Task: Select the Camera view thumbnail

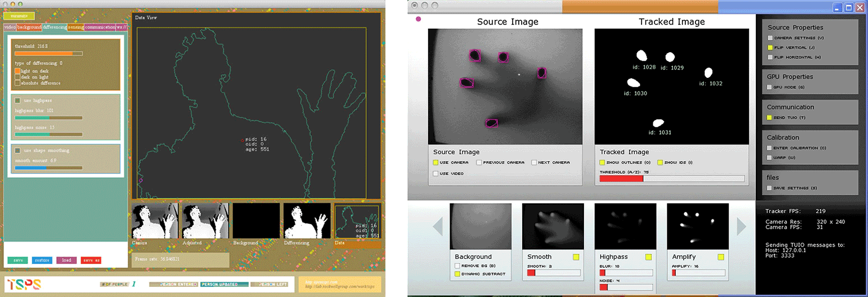Action: [x=154, y=221]
